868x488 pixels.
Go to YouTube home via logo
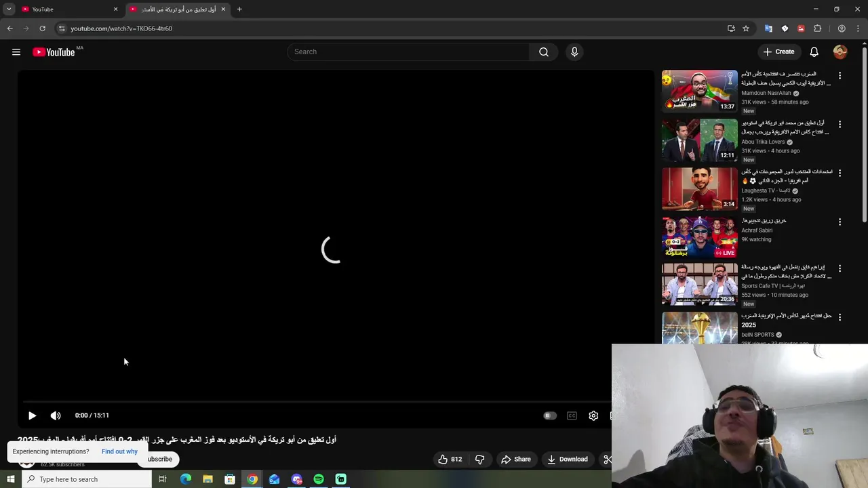point(54,52)
